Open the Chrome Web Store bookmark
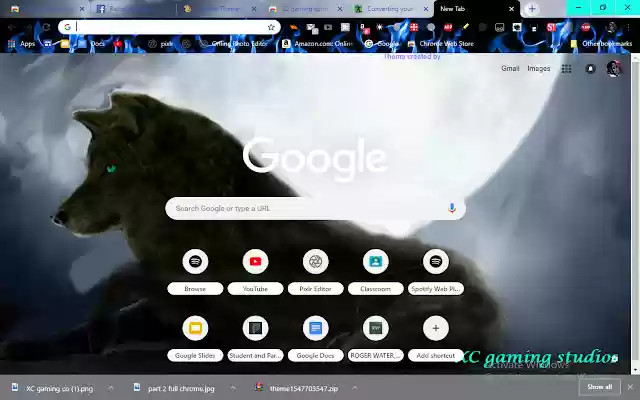The image size is (640, 400). pos(440,44)
